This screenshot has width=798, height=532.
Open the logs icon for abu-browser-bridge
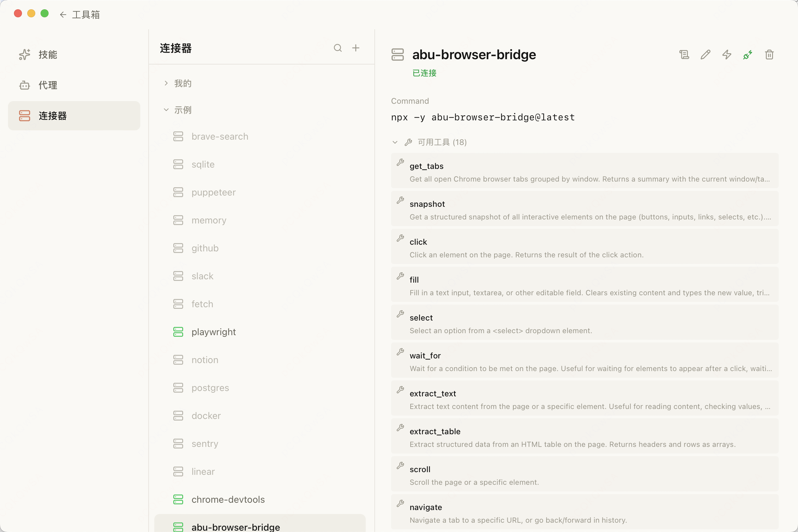point(684,55)
